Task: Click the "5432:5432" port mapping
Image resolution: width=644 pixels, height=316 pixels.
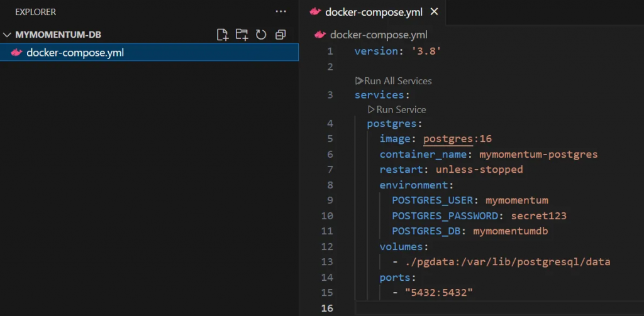Action: [x=439, y=293]
